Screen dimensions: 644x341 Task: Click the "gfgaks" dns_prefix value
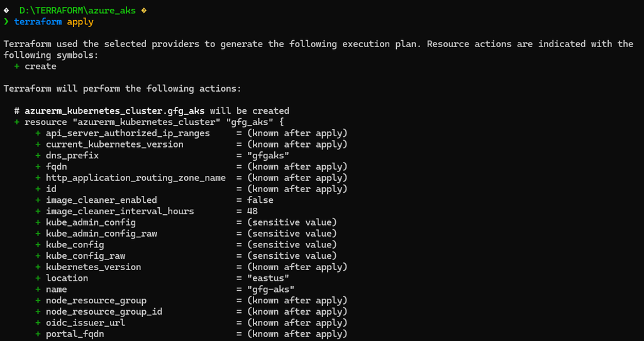[x=268, y=156]
